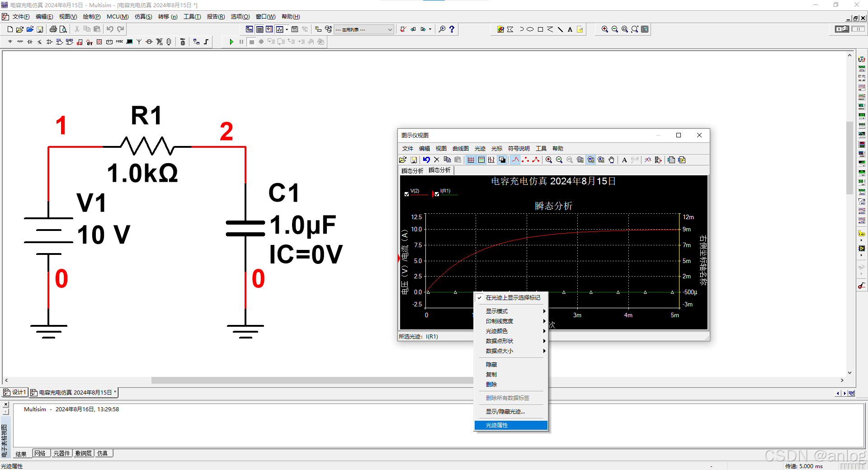Open the grapher view toolbar icon
Image resolution: width=868 pixels, height=470 pixels.
[x=280, y=29]
